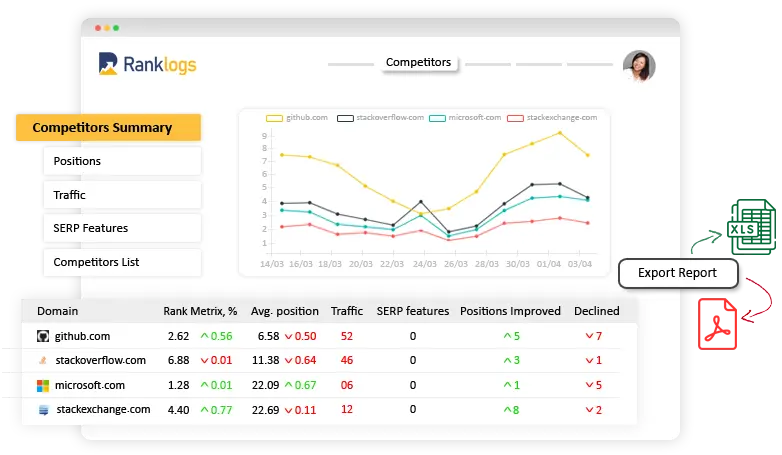Image resolution: width=782 pixels, height=455 pixels.
Task: Click the stackexchange.com favicon in the table
Action: [x=43, y=409]
